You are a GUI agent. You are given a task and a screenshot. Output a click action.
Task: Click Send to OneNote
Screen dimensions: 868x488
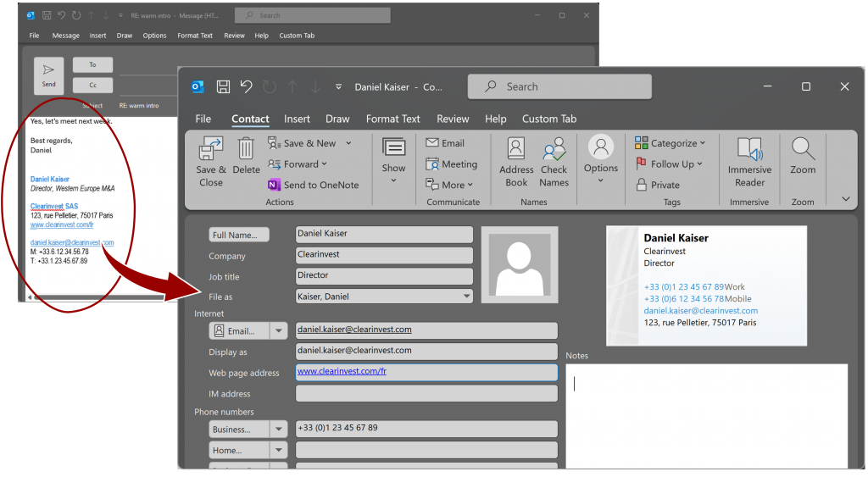(x=313, y=185)
